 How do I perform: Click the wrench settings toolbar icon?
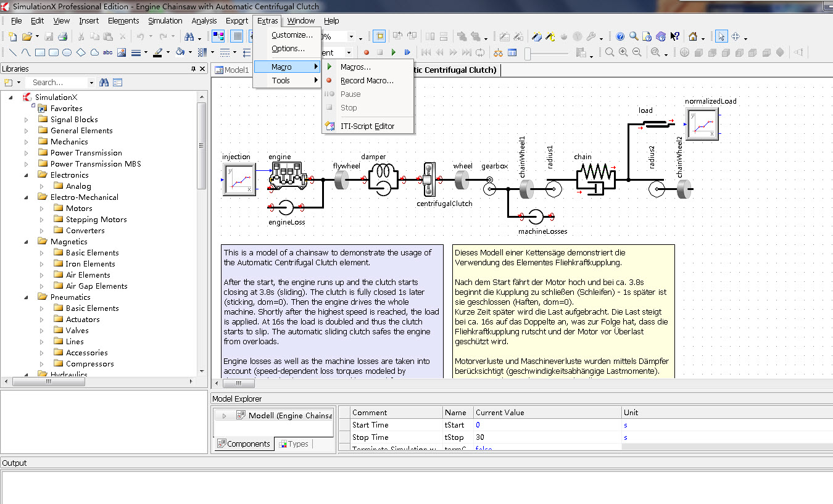(591, 37)
